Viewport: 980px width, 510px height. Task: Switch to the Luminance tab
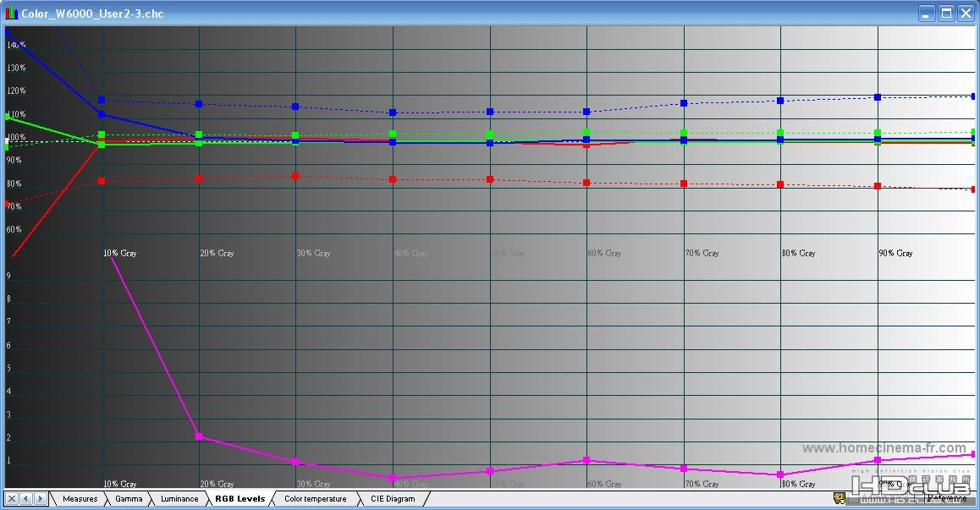179,499
